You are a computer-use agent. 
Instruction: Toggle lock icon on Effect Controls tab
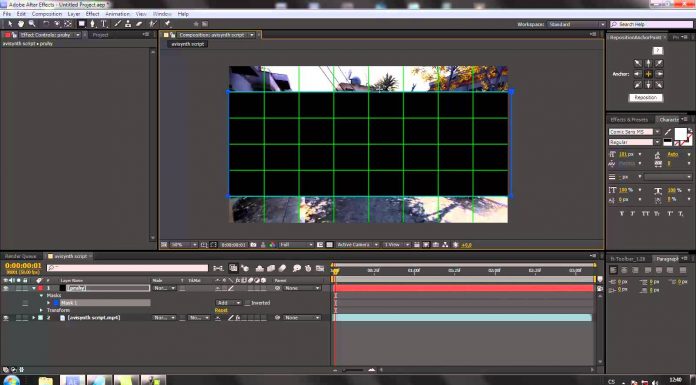coord(14,35)
